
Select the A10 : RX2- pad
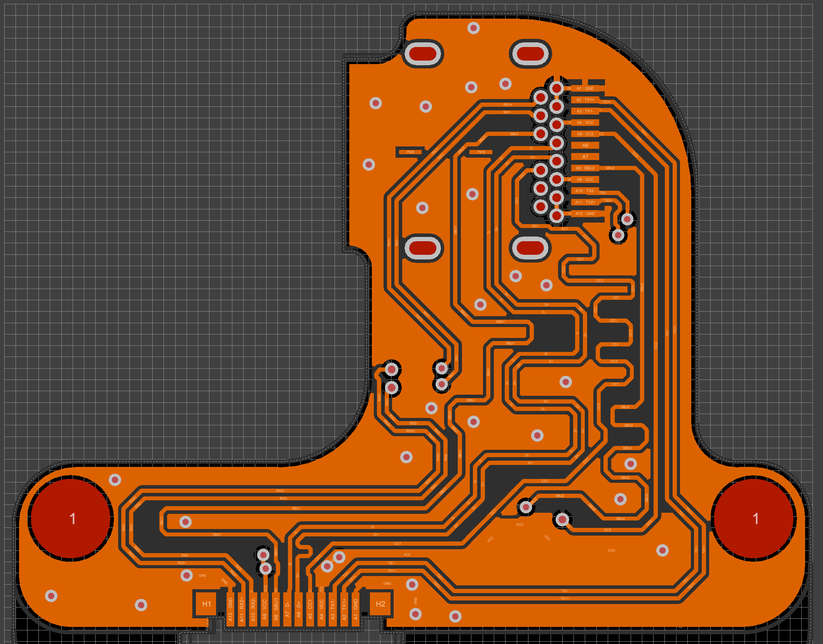tap(253, 609)
